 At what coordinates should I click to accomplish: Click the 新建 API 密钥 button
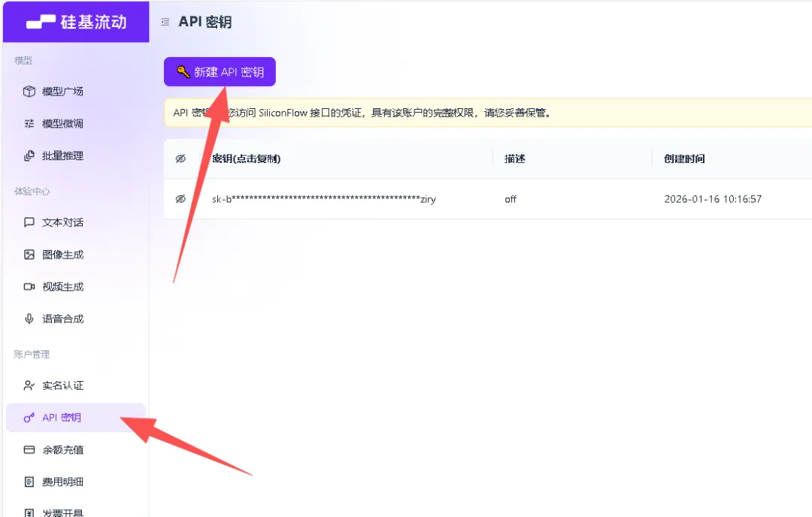220,71
